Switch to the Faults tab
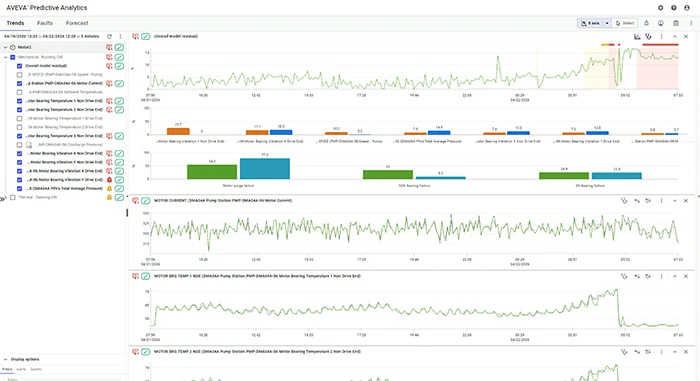This screenshot has width=700, height=381. click(x=45, y=23)
